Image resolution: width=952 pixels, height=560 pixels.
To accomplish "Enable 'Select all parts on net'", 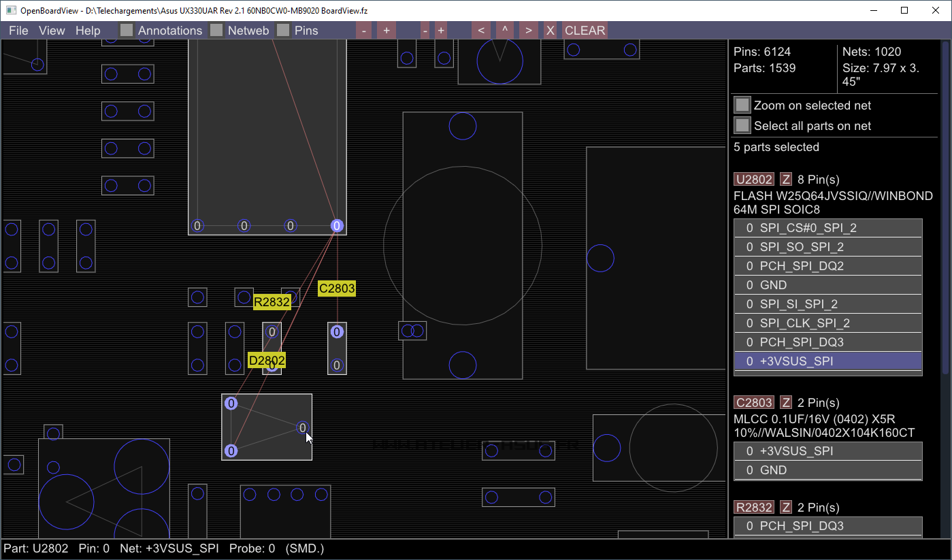I will click(742, 126).
